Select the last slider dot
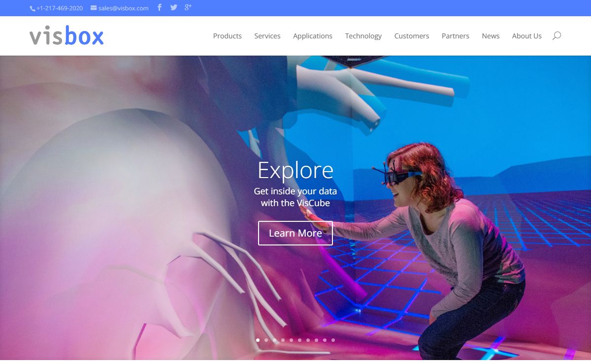This screenshot has height=364, width=591. coord(333,340)
